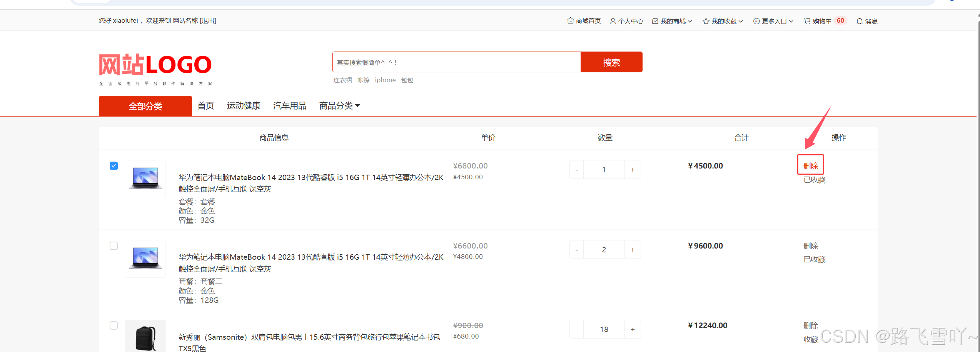Increase quantity of the ¥4500.00 MateBook
This screenshot has height=352, width=980.
tap(633, 170)
